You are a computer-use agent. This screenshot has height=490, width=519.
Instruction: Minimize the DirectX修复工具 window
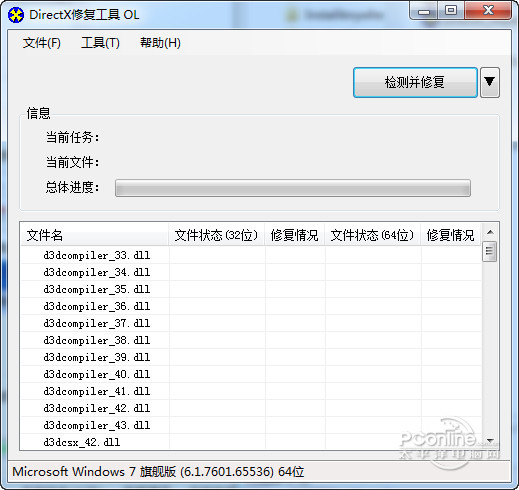pos(424,11)
